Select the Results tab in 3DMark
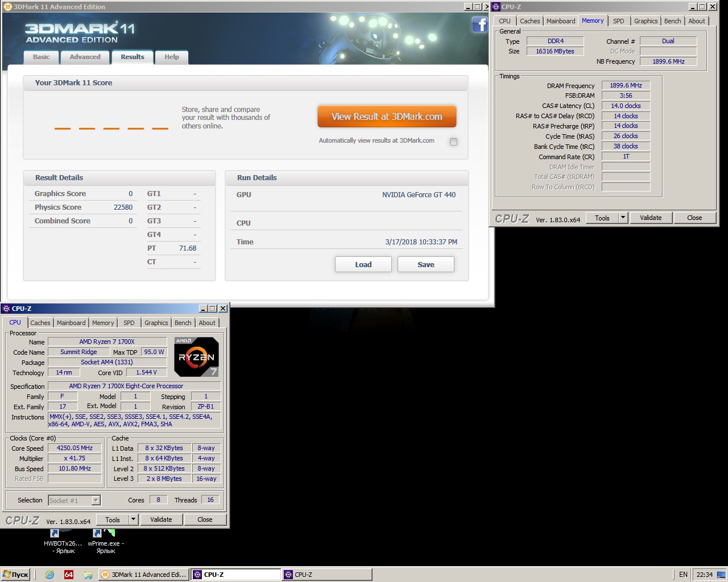Viewport: 728px width, 582px height. pos(133,57)
